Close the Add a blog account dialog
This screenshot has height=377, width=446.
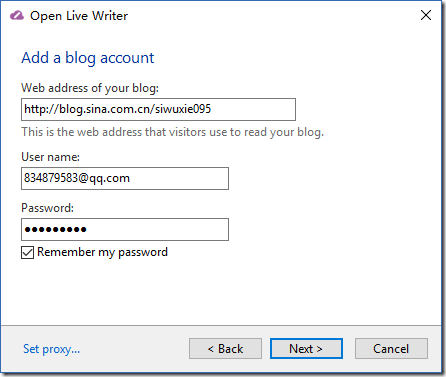pos(426,15)
